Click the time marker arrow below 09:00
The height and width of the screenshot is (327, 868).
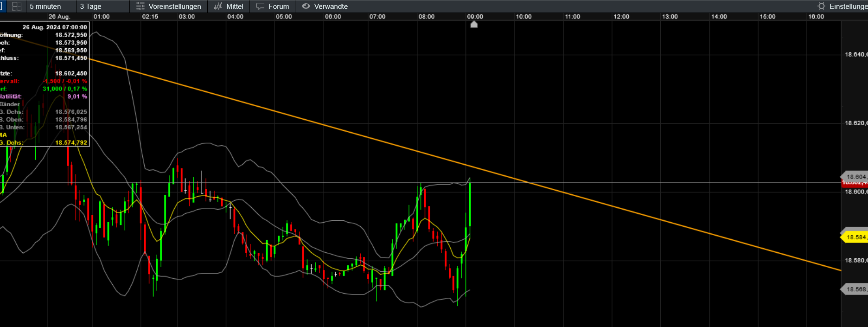[474, 24]
